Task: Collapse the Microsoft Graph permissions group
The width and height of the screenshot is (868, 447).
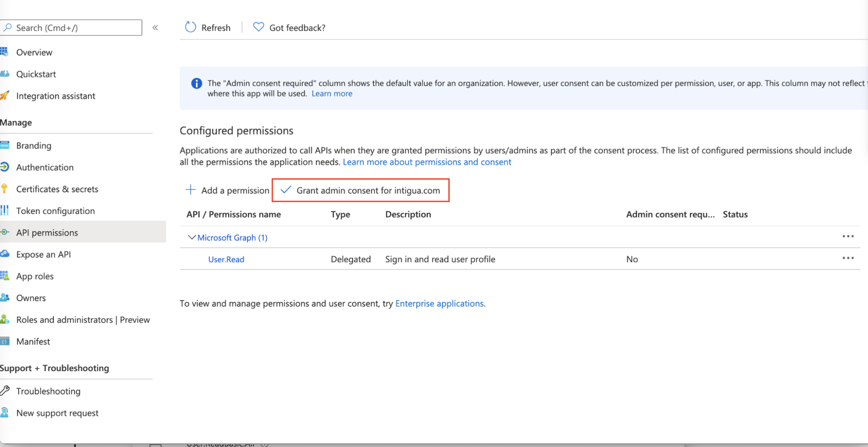Action: (x=191, y=237)
